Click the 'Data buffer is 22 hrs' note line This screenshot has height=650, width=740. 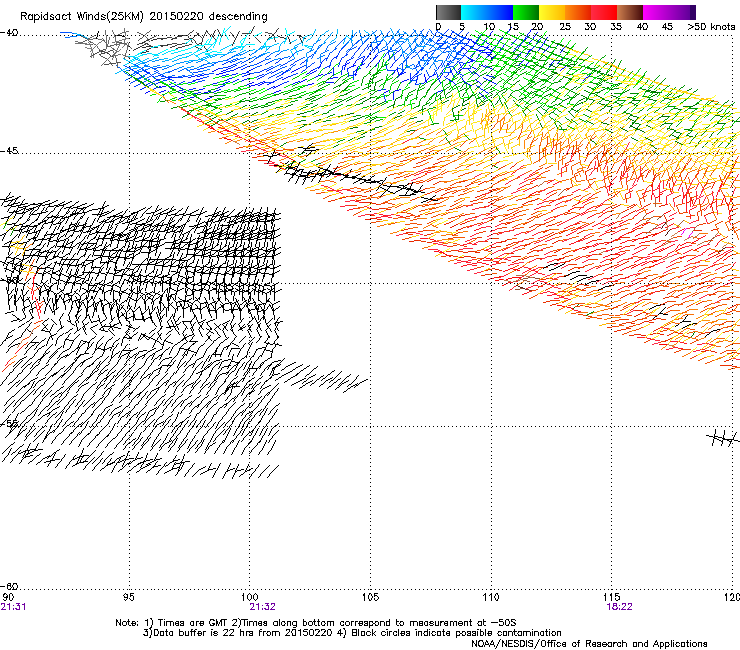pyautogui.click(x=352, y=633)
